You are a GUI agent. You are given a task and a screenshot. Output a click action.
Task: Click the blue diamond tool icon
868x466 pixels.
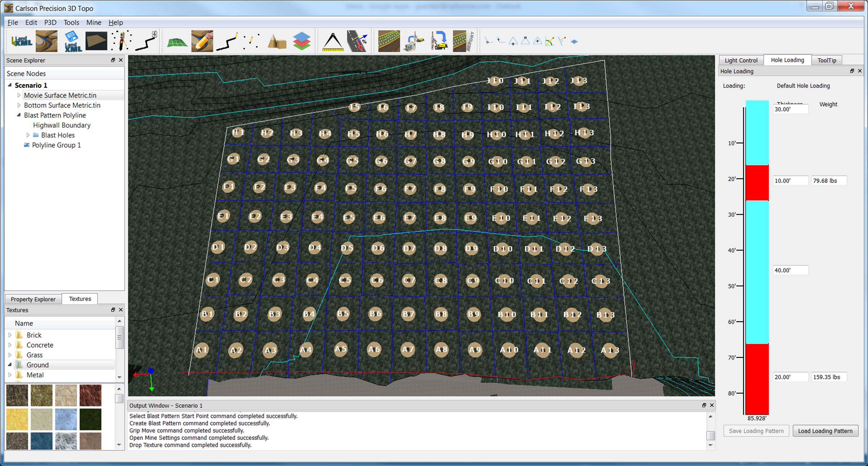(574, 42)
